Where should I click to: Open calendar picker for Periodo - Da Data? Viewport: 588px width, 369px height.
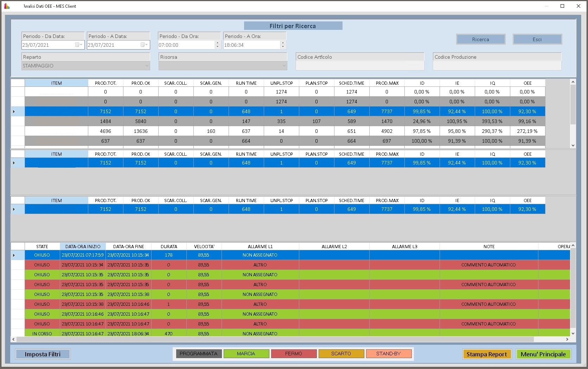click(x=79, y=45)
